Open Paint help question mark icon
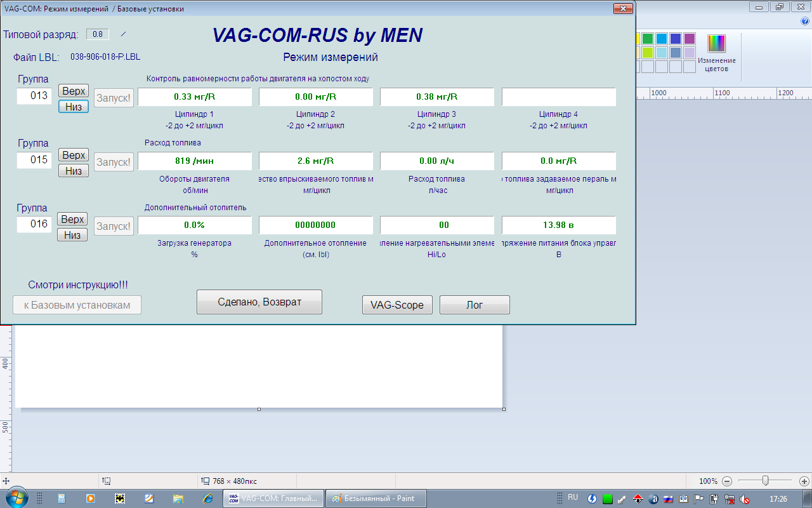Viewport: 812px width, 508px height. [x=804, y=21]
